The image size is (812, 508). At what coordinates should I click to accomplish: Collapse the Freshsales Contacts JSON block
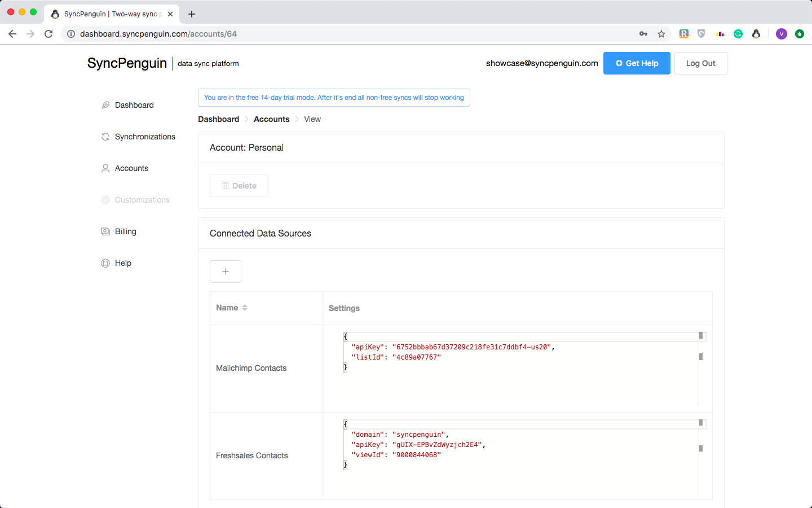point(346,424)
